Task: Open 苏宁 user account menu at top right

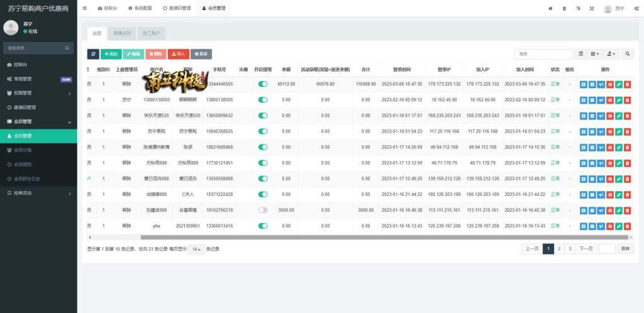Action: pyautogui.click(x=614, y=9)
